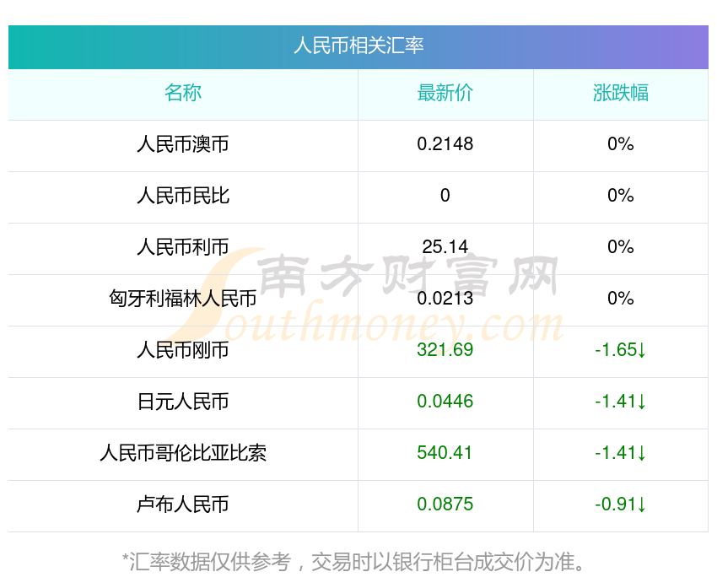The width and height of the screenshot is (717, 588).
Task: Click the 0.0875 price value
Action: click(445, 504)
